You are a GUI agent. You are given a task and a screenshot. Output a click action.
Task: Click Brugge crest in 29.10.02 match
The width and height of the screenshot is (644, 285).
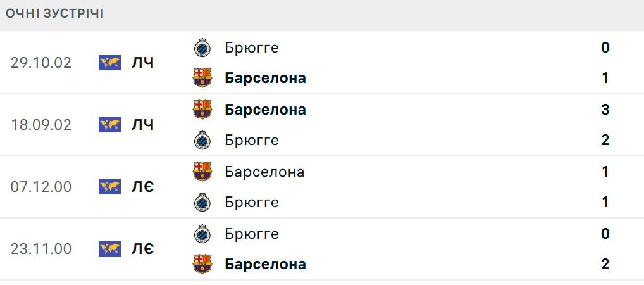click(x=202, y=47)
